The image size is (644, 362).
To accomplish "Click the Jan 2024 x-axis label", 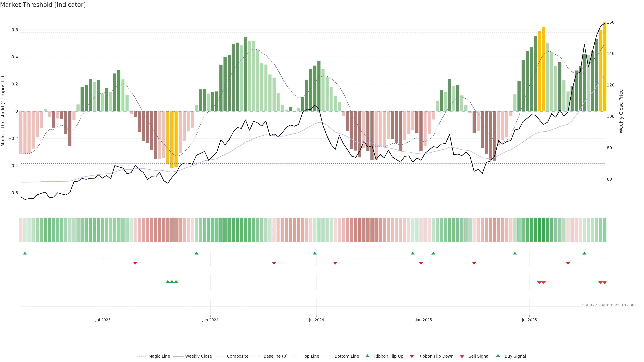I will click(210, 320).
